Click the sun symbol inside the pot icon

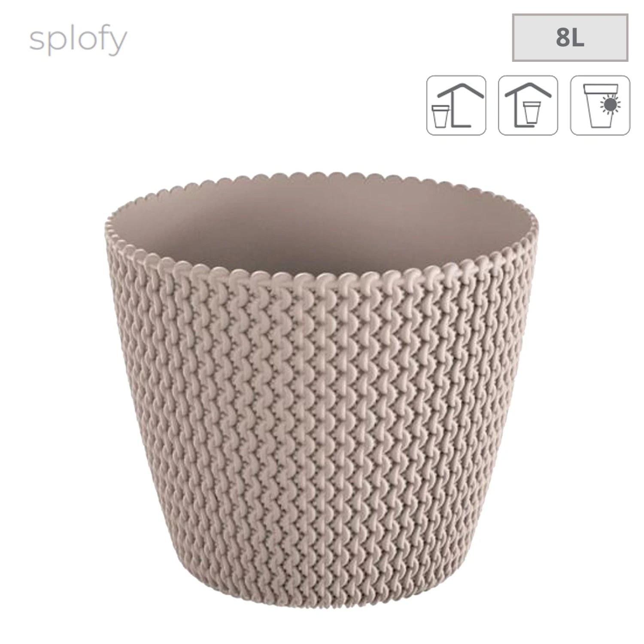pyautogui.click(x=611, y=105)
